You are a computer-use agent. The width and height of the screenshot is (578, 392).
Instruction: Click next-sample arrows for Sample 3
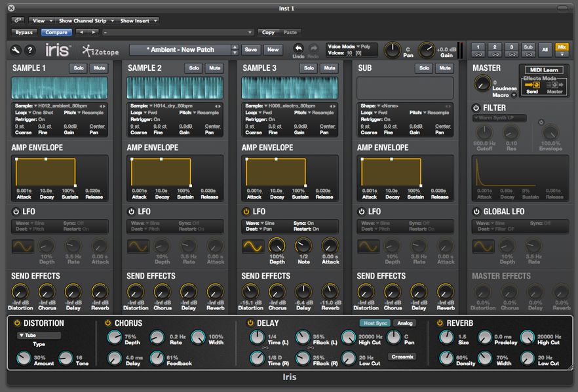(x=332, y=106)
